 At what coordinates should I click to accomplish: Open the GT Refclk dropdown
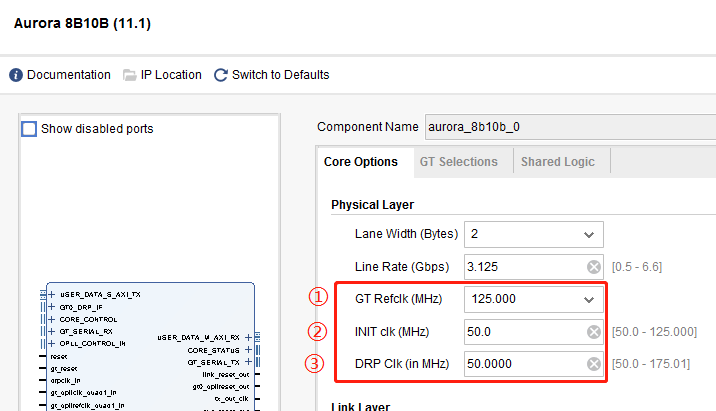pos(588,299)
